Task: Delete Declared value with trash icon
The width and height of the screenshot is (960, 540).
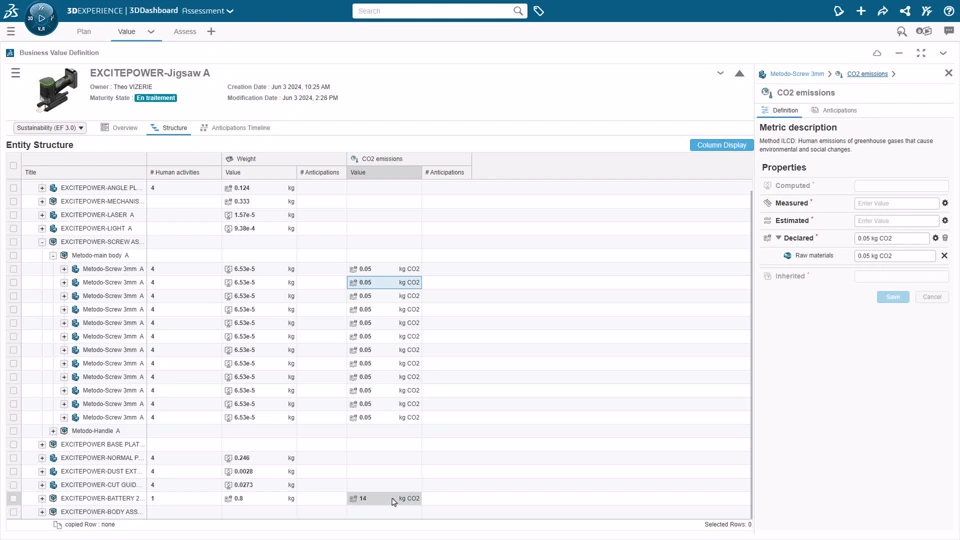Action: (x=945, y=238)
